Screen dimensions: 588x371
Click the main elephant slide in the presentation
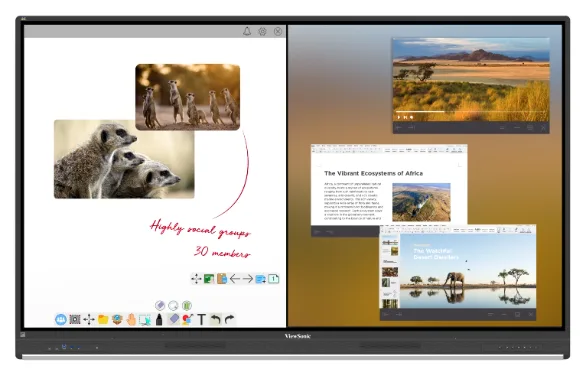click(468, 271)
